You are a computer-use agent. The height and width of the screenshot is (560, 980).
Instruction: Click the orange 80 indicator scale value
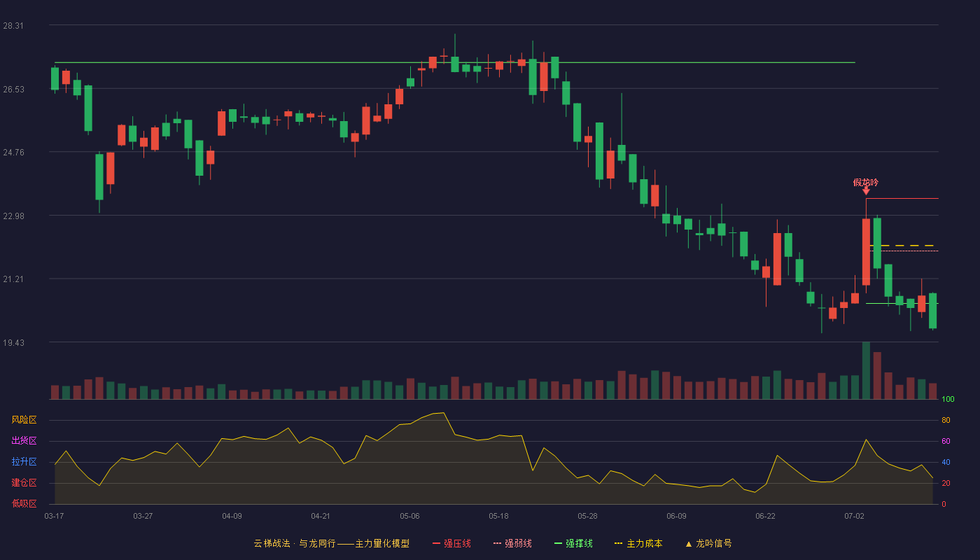click(946, 421)
